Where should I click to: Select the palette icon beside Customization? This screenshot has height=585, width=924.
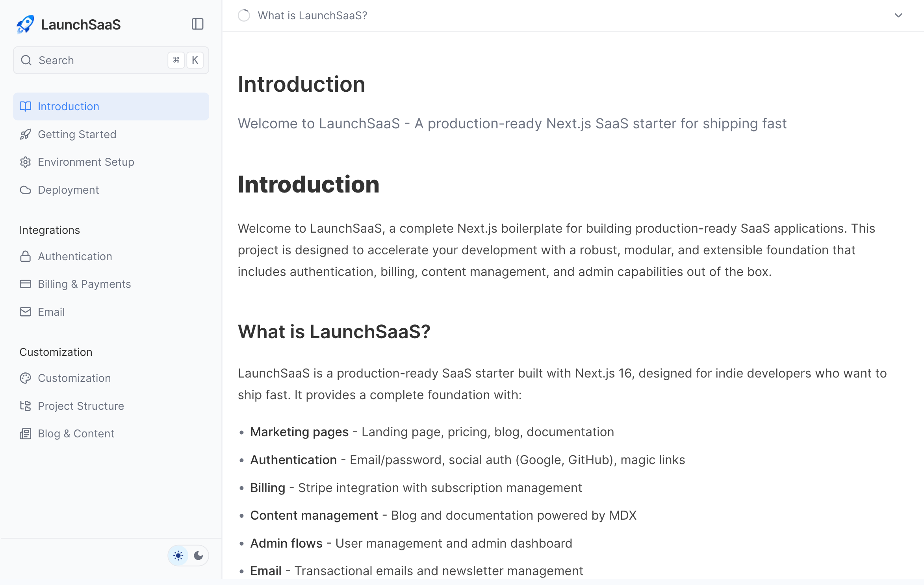(25, 378)
